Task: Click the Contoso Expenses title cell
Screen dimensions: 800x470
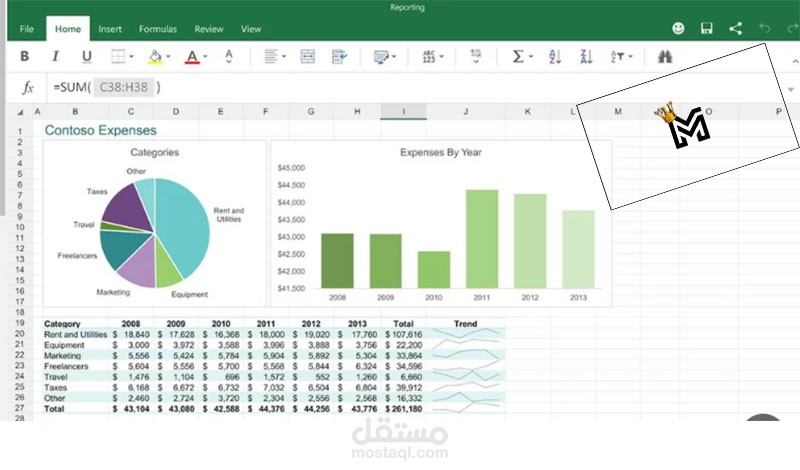Action: (101, 130)
